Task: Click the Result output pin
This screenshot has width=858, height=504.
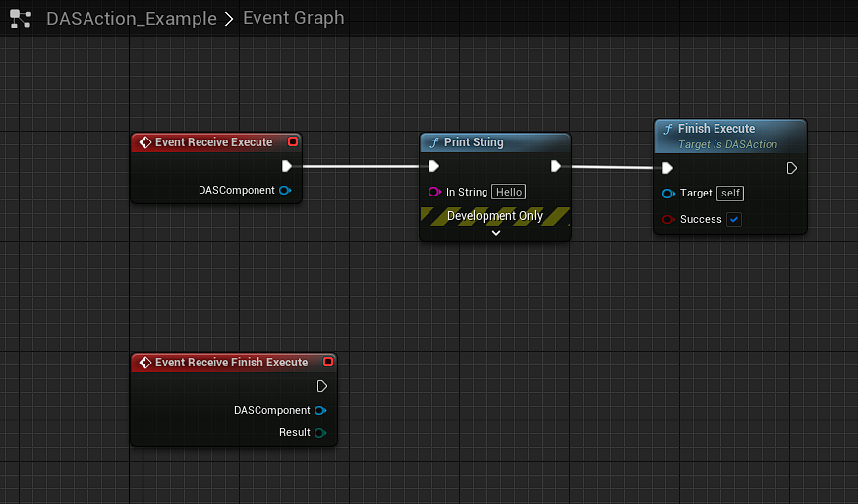Action: click(x=320, y=433)
